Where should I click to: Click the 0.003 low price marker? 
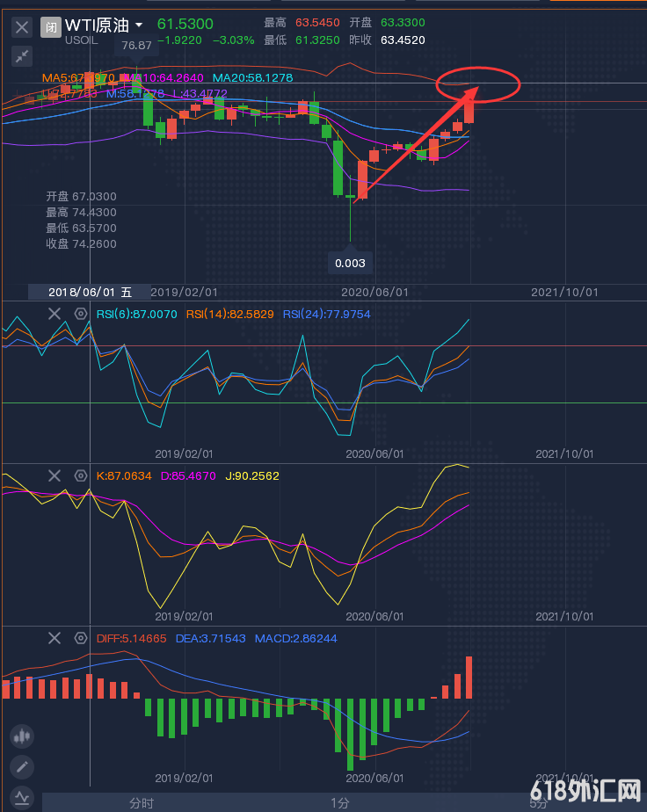click(x=350, y=263)
